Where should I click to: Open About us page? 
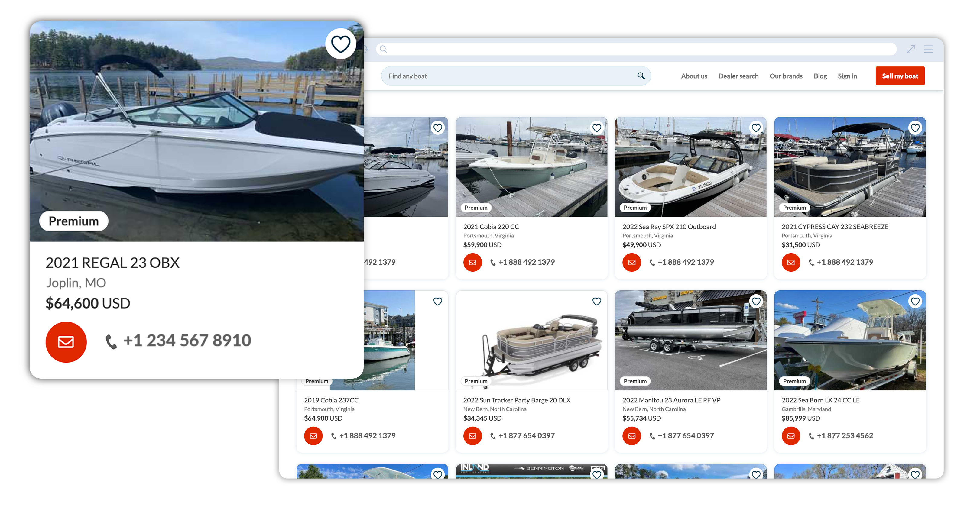pyautogui.click(x=694, y=76)
